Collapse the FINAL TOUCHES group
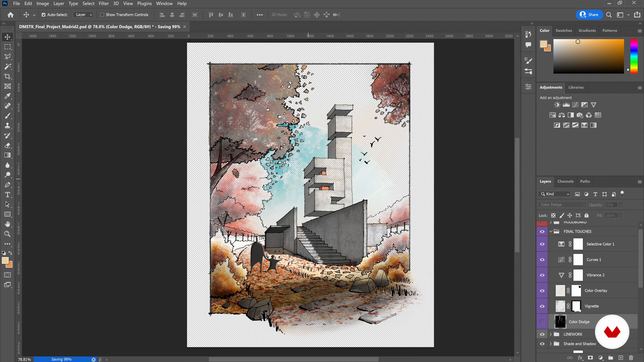 point(551,232)
